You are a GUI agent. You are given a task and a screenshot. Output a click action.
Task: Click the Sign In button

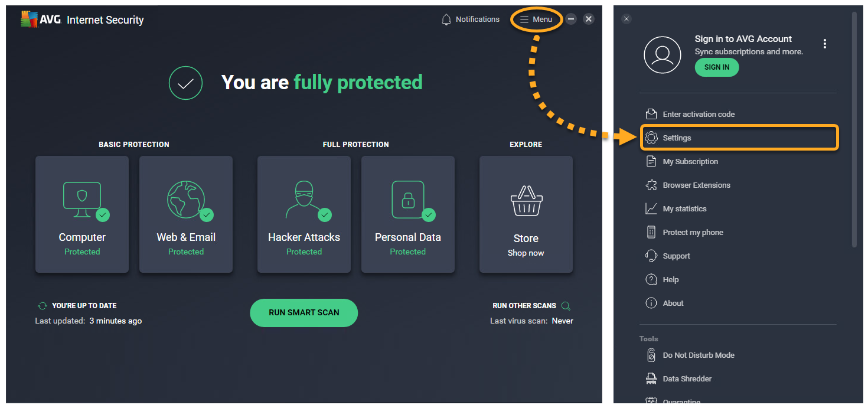click(x=717, y=67)
